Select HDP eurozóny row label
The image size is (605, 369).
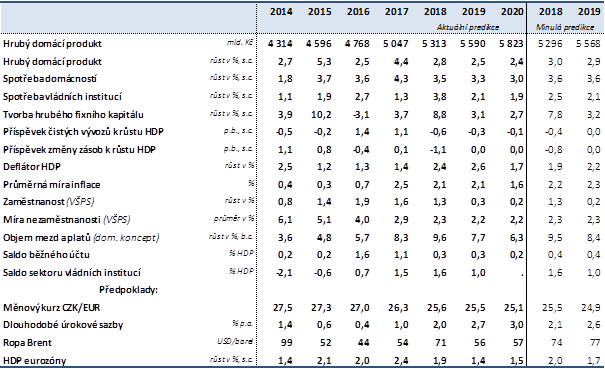(x=34, y=361)
